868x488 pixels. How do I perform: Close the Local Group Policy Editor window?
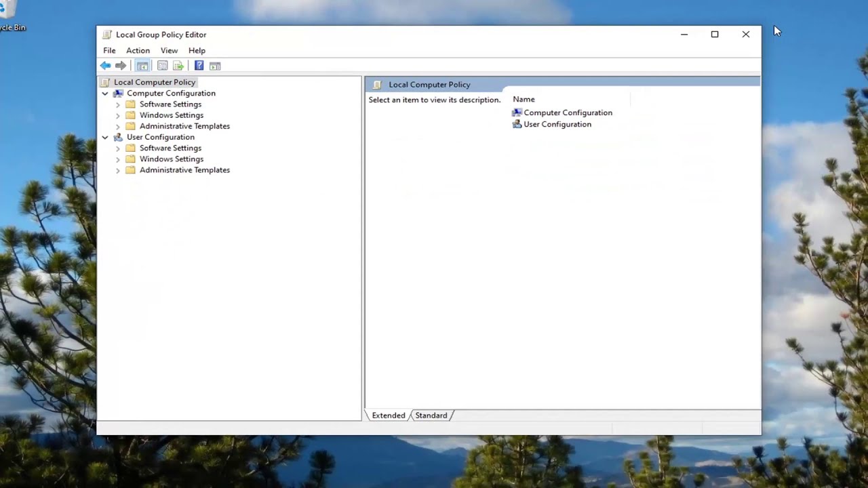pos(746,35)
